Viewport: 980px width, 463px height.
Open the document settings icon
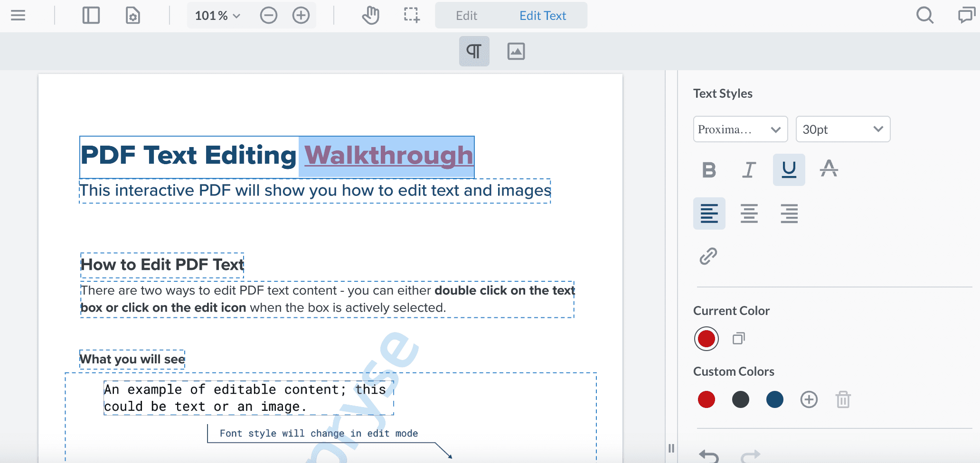click(x=132, y=16)
